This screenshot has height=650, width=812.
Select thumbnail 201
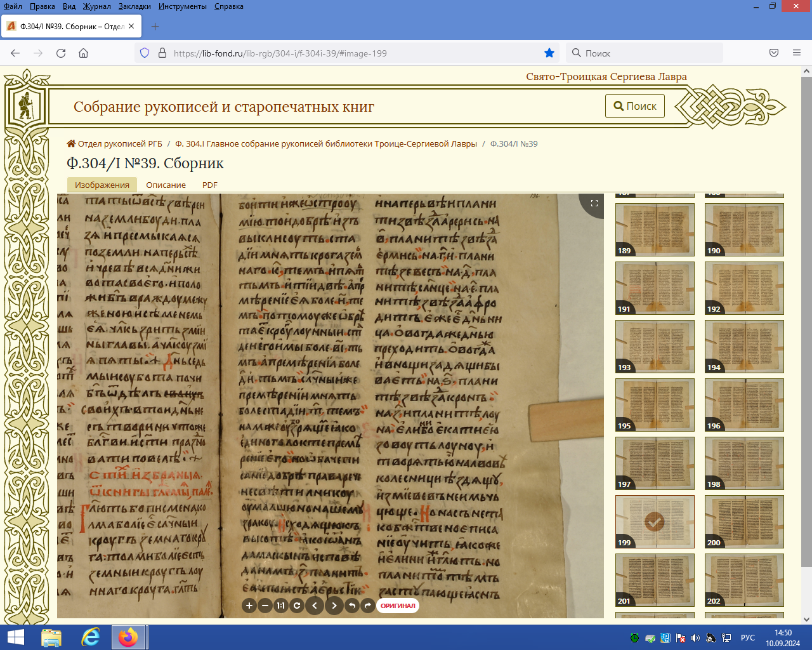pyautogui.click(x=655, y=580)
